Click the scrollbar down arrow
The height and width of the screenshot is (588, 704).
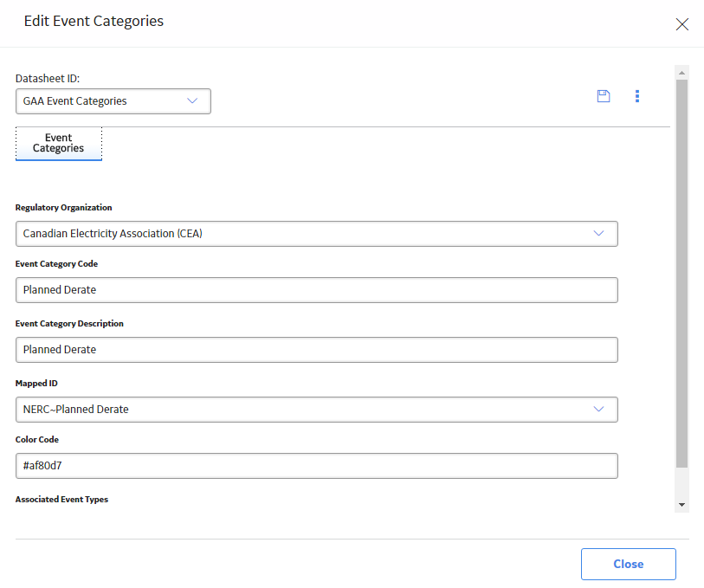click(x=681, y=505)
